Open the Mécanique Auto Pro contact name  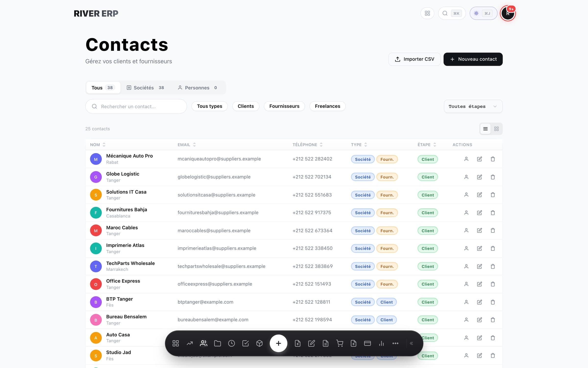(129, 156)
